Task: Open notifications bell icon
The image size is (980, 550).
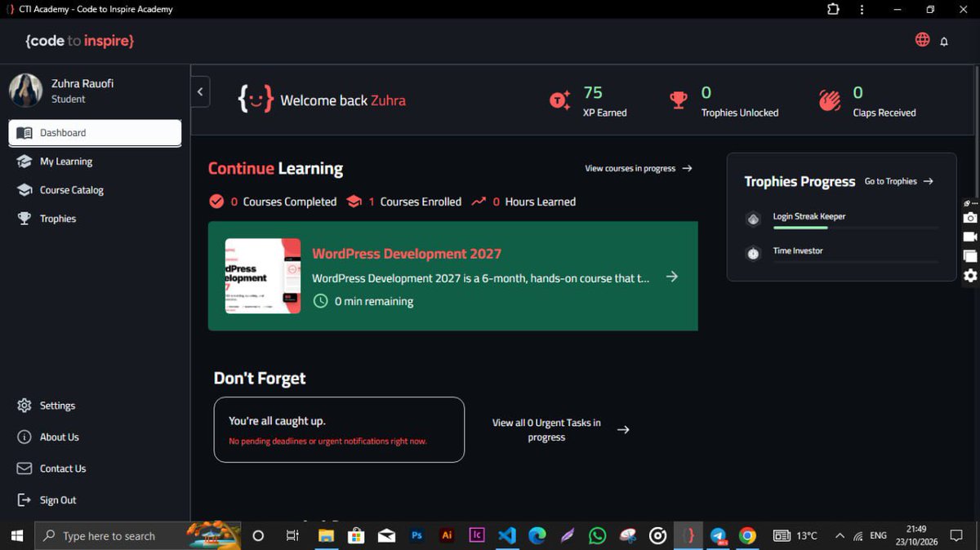Action: click(x=944, y=42)
